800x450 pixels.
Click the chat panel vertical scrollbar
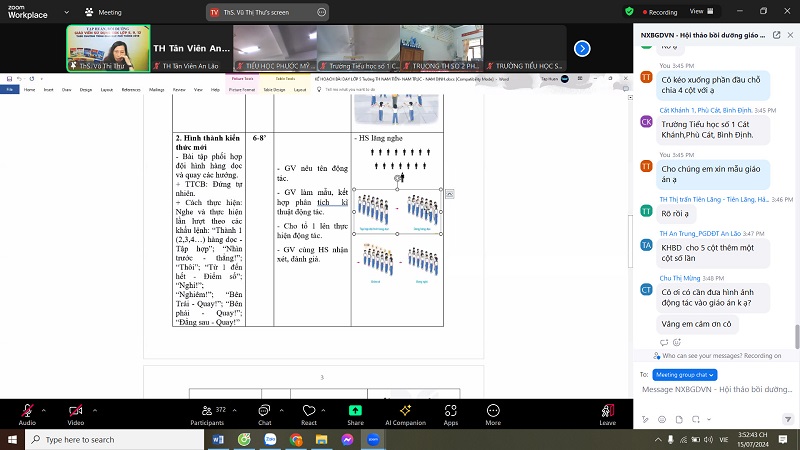point(796,200)
